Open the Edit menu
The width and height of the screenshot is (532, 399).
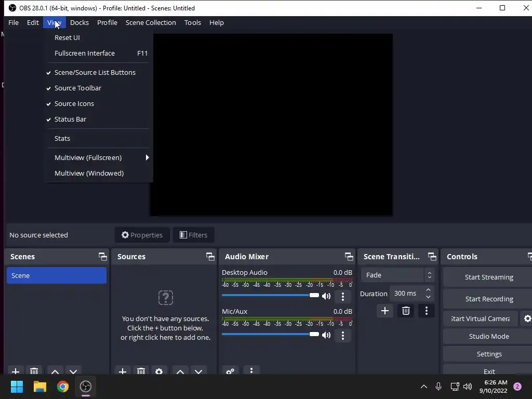pos(33,22)
